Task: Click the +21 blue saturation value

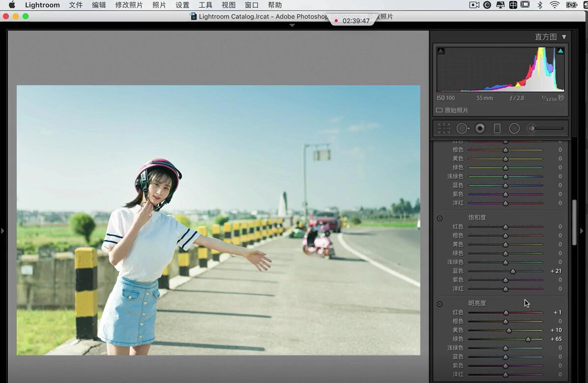Action: tap(556, 271)
